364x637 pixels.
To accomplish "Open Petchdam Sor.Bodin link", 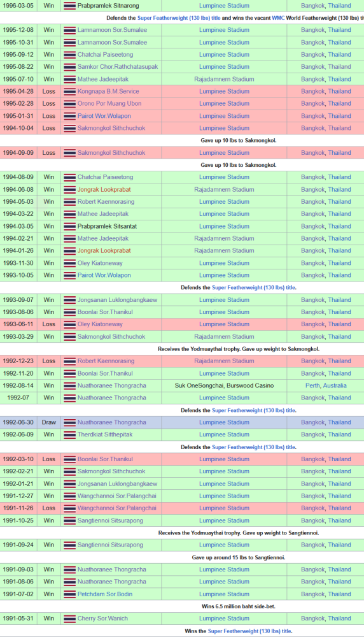I will pos(105,594).
